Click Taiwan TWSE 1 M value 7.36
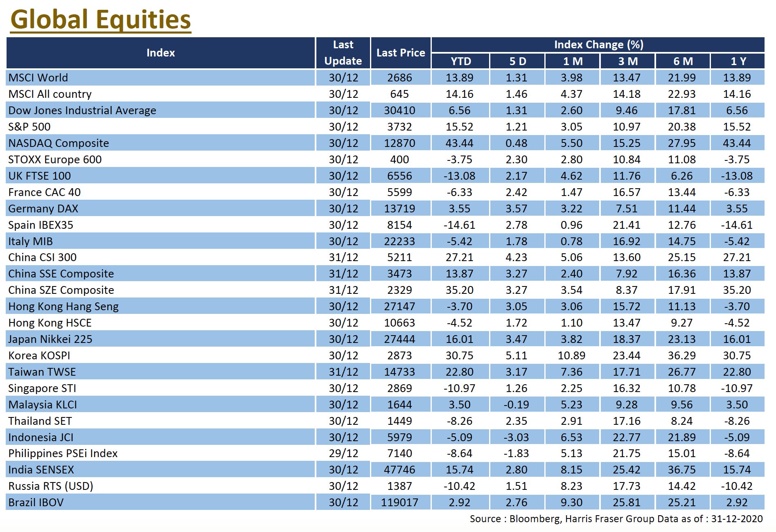This screenshot has width=776, height=532. (x=572, y=372)
